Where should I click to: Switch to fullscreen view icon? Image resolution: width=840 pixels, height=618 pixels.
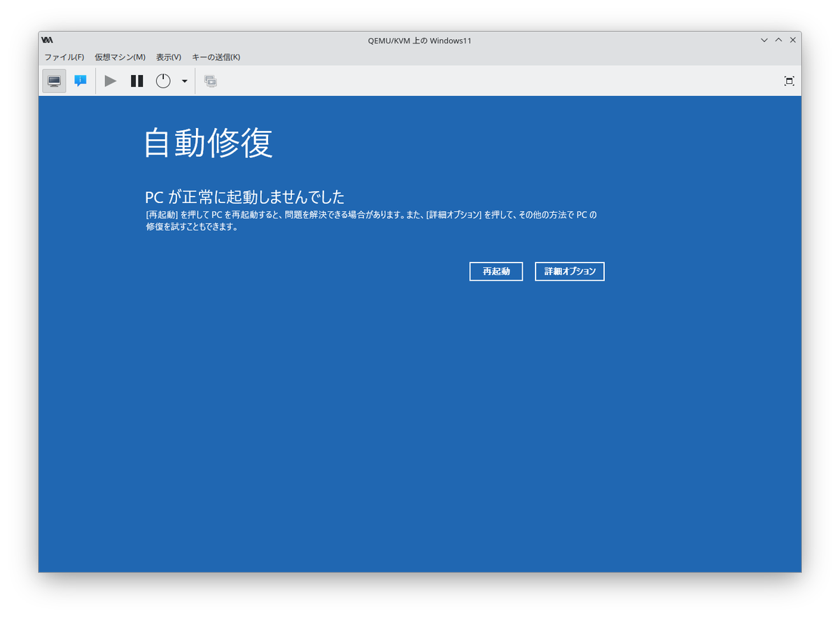pyautogui.click(x=789, y=81)
